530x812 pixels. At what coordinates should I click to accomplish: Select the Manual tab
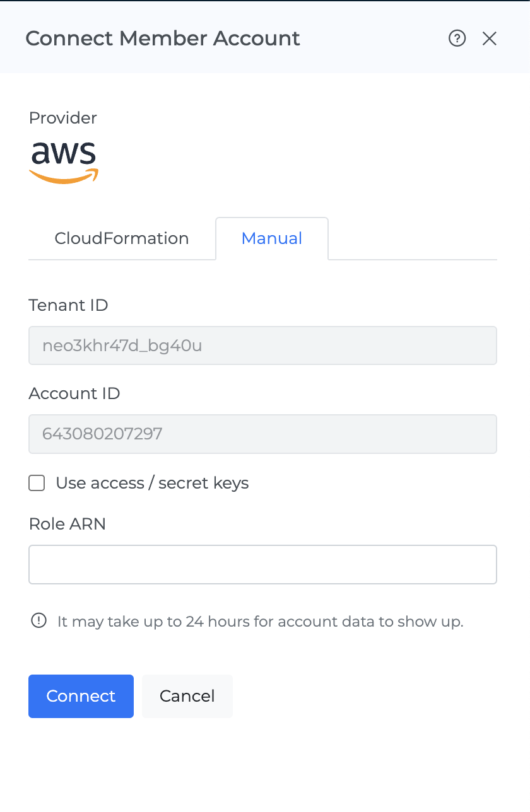[x=272, y=238]
